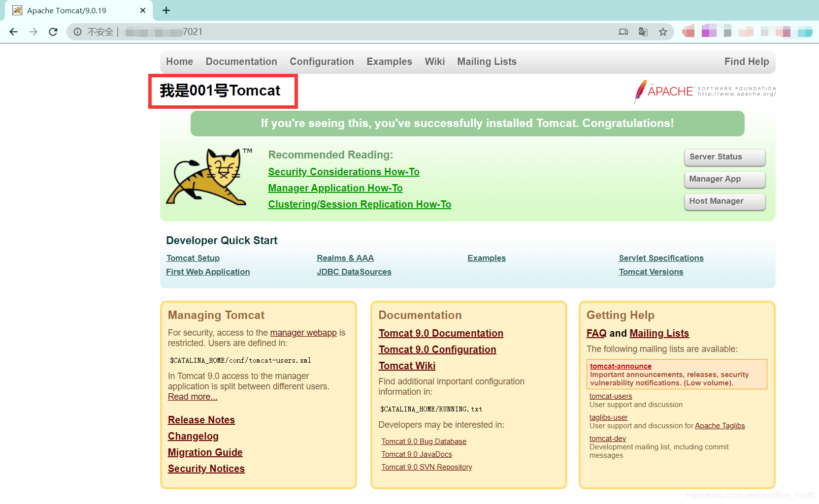Click the Manager App button
819x504 pixels.
(x=724, y=179)
